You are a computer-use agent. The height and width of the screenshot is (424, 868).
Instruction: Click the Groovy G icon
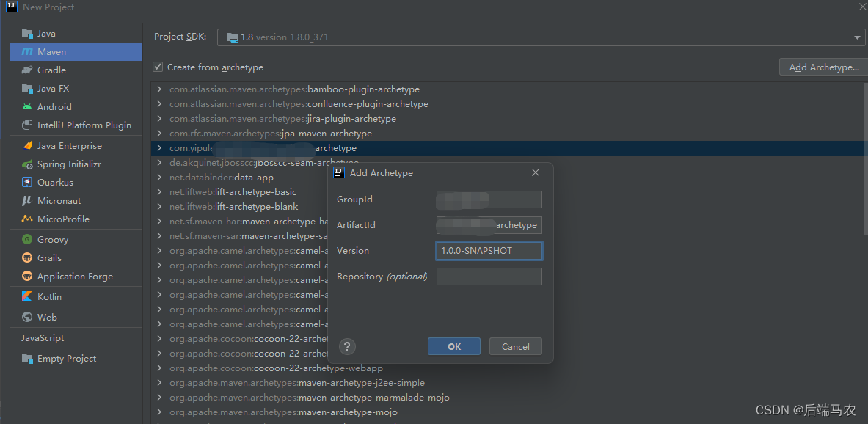pos(27,240)
